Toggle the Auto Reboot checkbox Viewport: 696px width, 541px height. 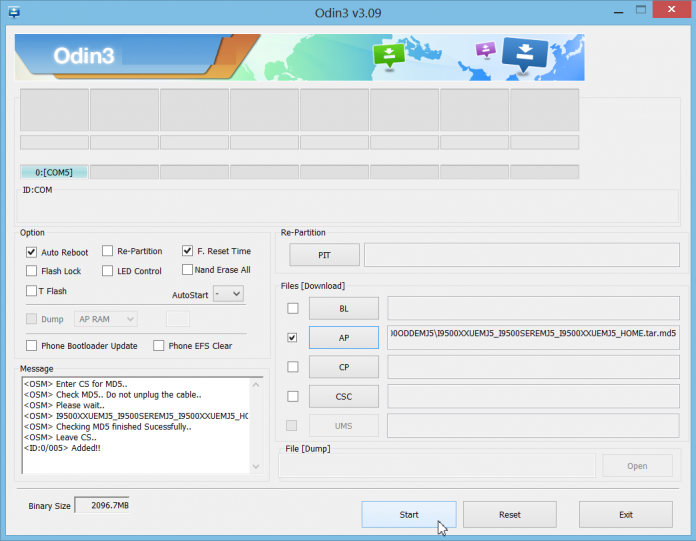point(31,252)
